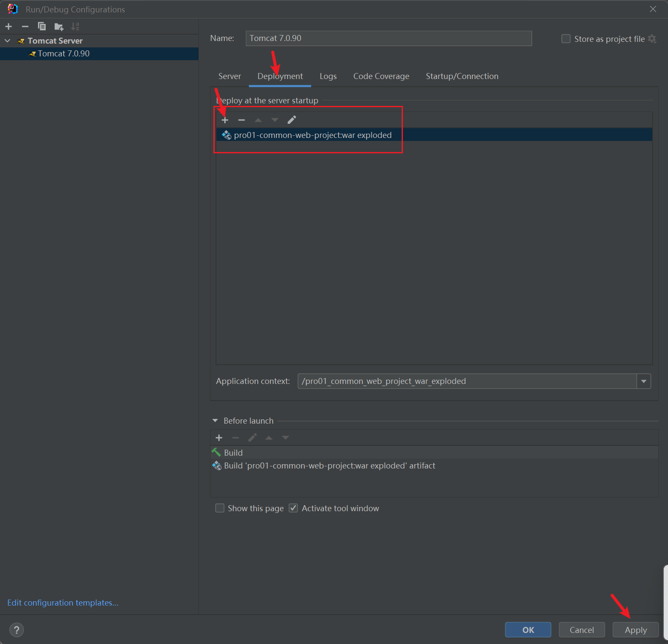Click the Application context text field
668x644 pixels.
point(467,381)
